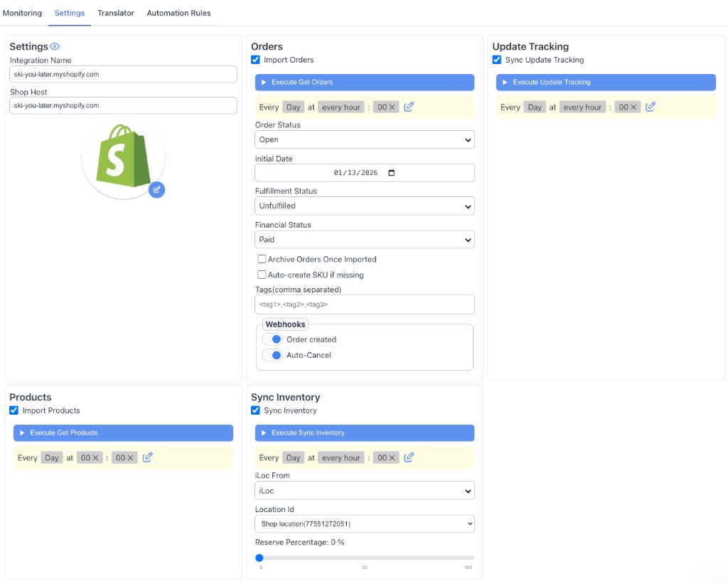The height and width of the screenshot is (584, 728).
Task: Open the Location Id dropdown
Action: (x=364, y=524)
